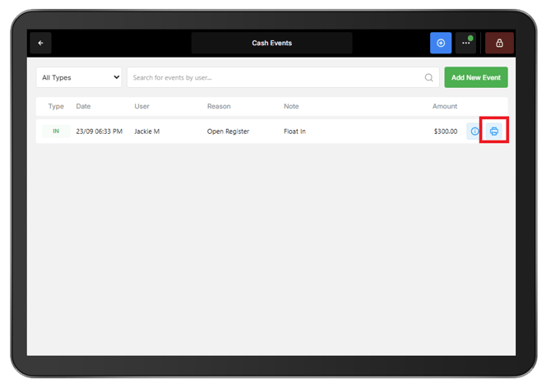This screenshot has width=551, height=392.
Task: Click the search for events field
Action: click(283, 77)
